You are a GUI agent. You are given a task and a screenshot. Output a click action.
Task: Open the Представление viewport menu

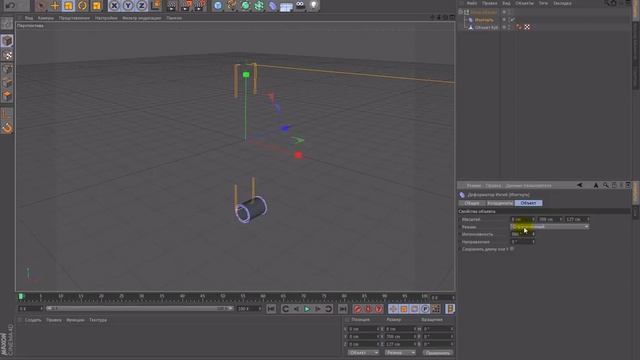(74, 18)
